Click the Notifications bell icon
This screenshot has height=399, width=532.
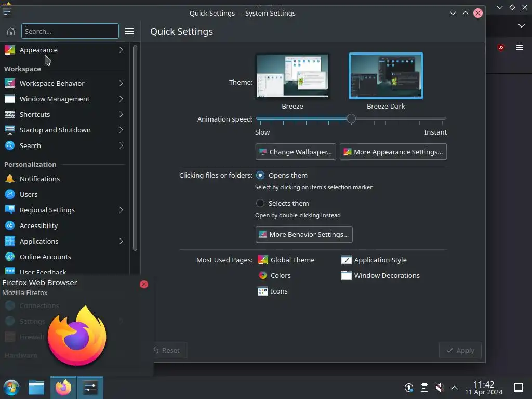pos(9,179)
